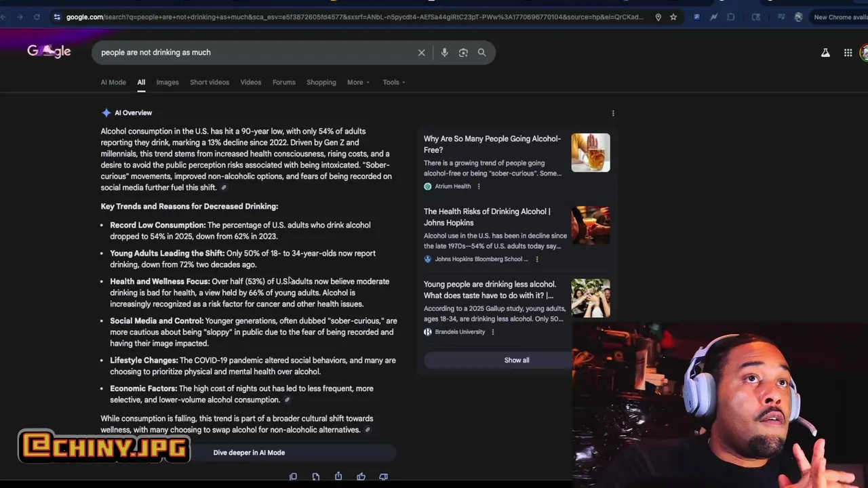The height and width of the screenshot is (488, 868).
Task: Switch to Shopping tab
Action: click(321, 82)
